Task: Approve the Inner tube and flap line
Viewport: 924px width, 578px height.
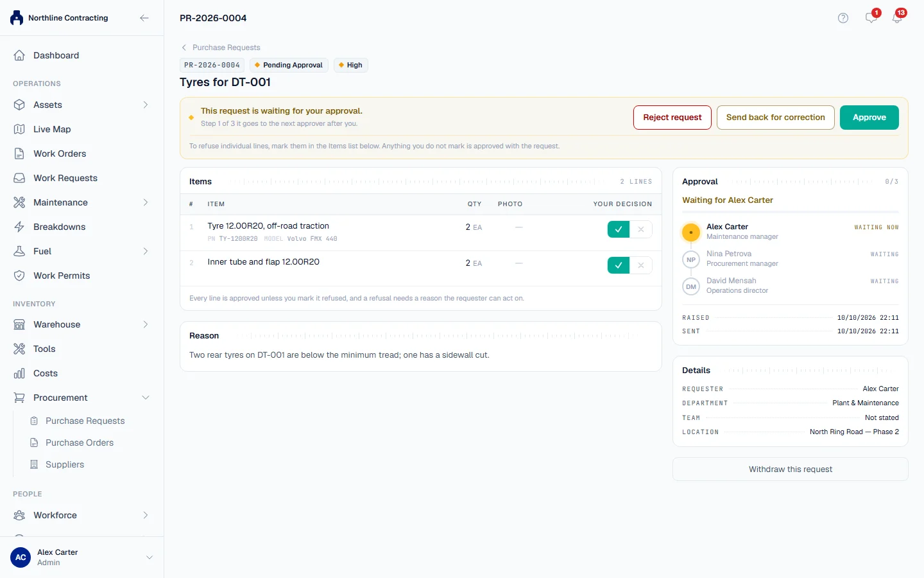Action: tap(619, 265)
